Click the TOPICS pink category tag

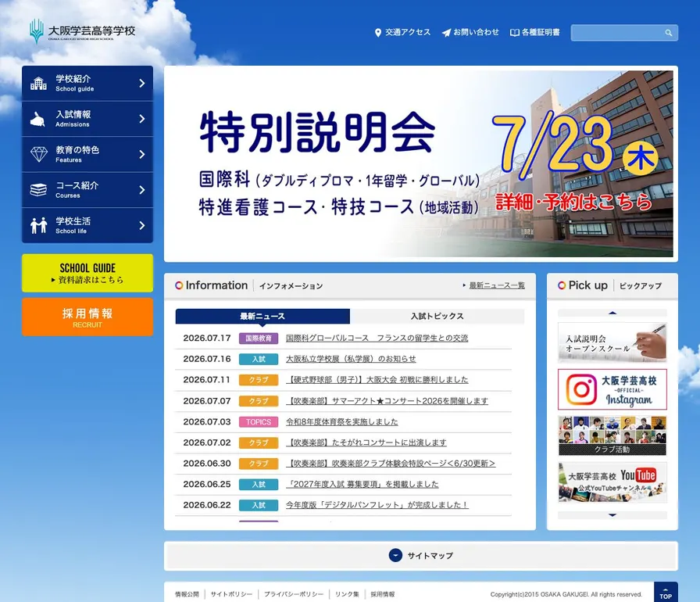coord(259,421)
